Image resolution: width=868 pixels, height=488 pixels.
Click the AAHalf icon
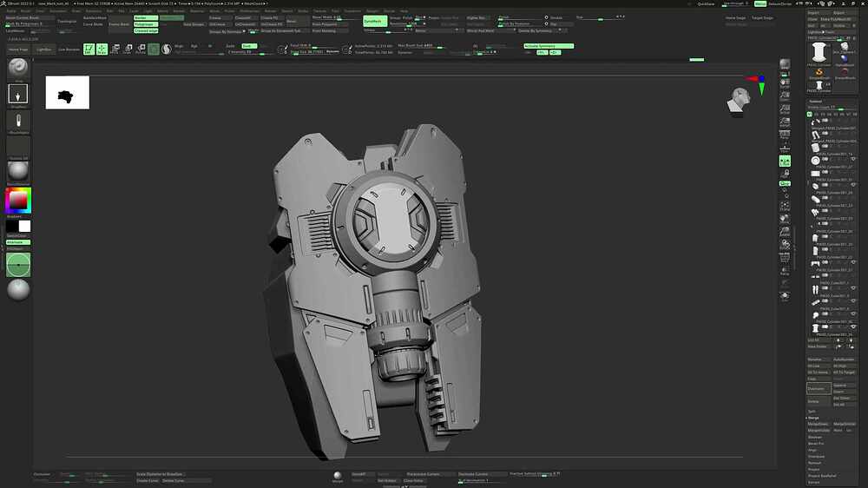click(785, 122)
